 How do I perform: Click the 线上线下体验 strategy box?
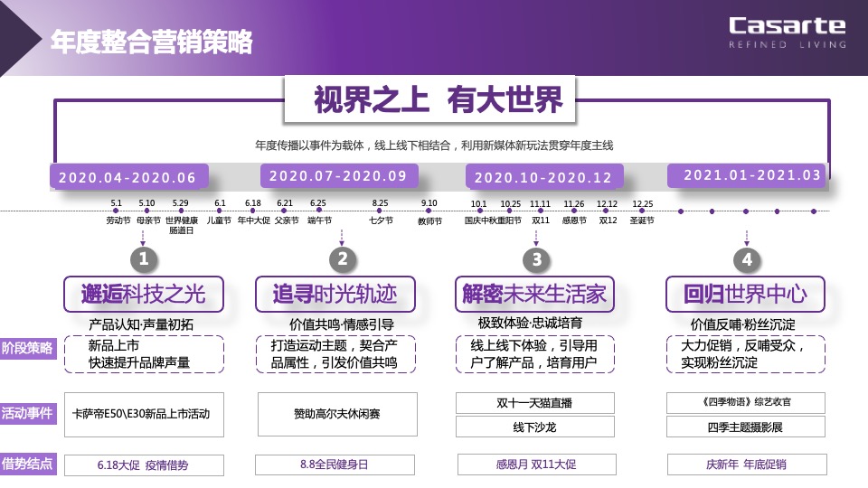(x=534, y=354)
